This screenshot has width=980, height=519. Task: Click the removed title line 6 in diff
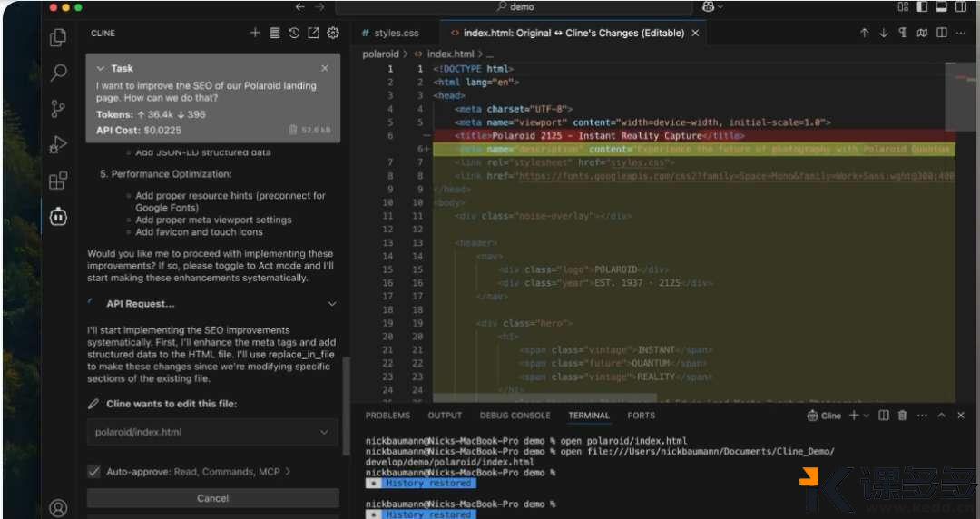click(x=694, y=136)
